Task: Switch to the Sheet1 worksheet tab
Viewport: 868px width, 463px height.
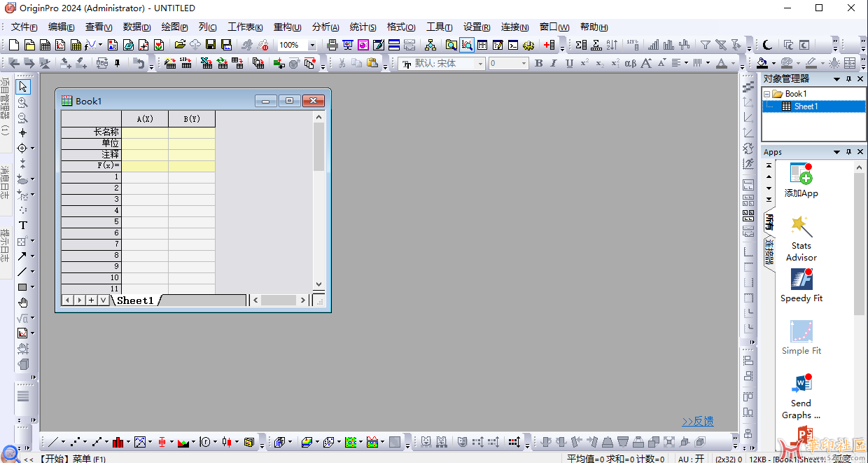Action: 135,300
